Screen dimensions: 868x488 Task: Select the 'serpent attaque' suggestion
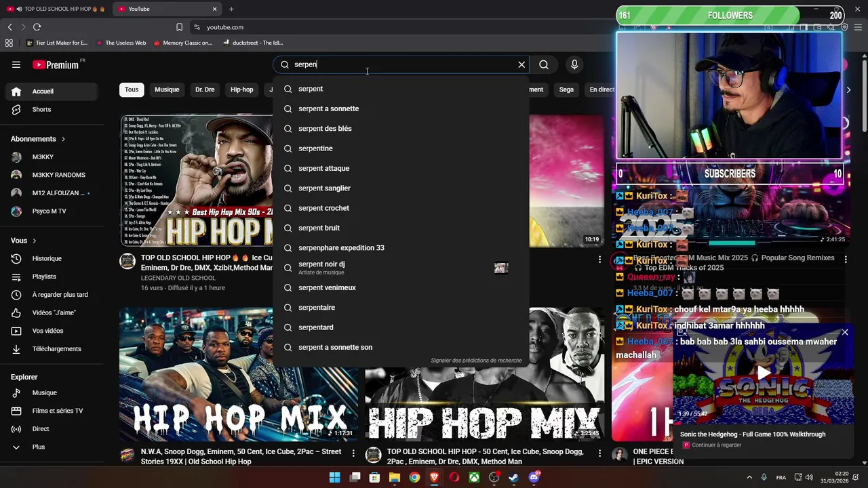(401, 168)
